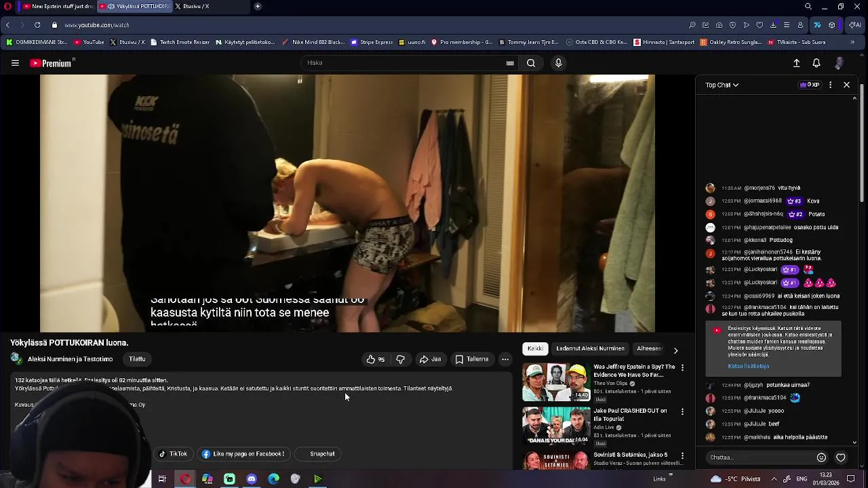Open Opera Easy Setup menu icon
This screenshot has width=868, height=488.
[787, 25]
